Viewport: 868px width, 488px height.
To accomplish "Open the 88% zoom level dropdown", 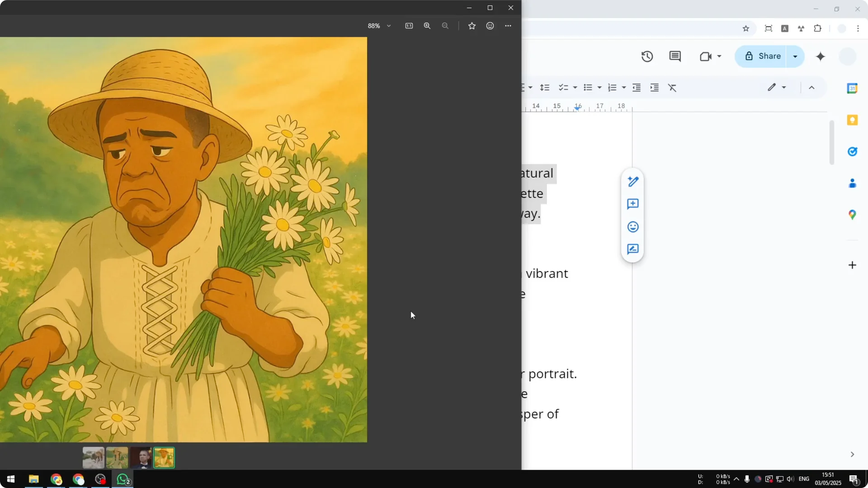I will click(379, 26).
